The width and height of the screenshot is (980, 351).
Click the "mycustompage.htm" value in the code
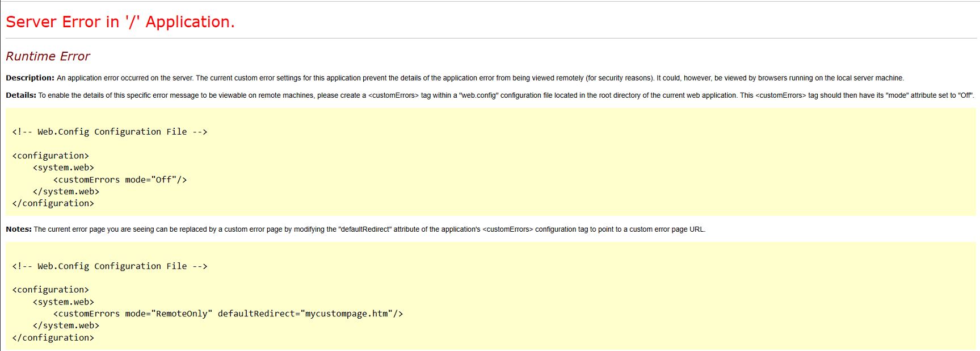pyautogui.click(x=346, y=314)
